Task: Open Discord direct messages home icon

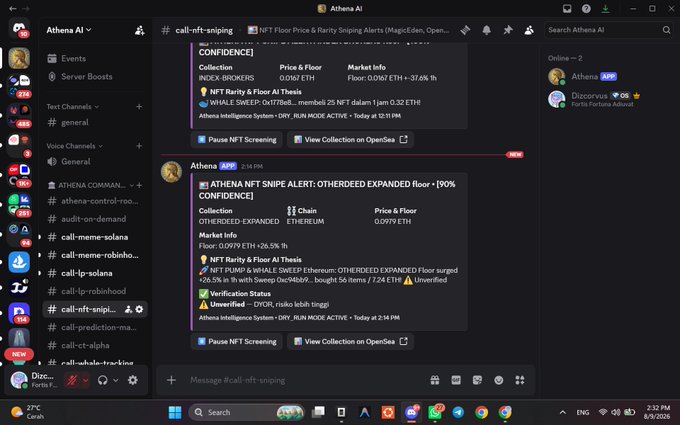Action: point(19,29)
